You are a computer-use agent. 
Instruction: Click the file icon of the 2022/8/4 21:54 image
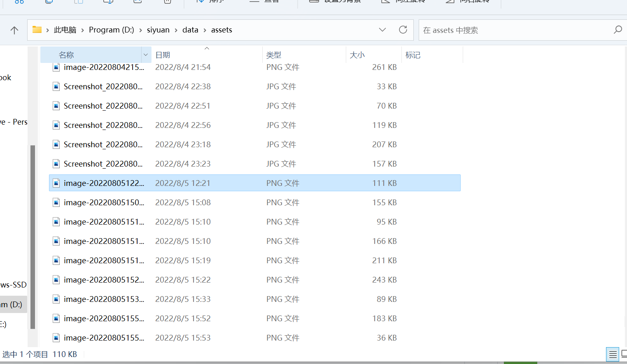[x=56, y=67]
